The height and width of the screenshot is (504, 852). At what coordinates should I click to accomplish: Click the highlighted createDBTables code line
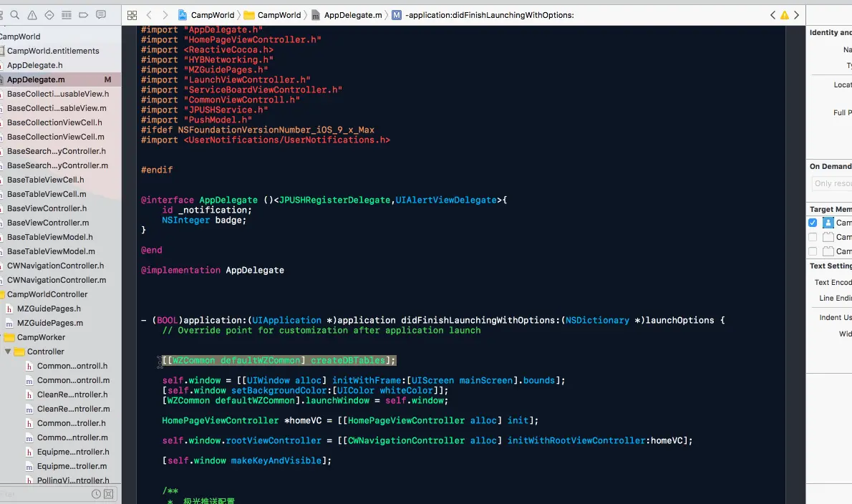[279, 361]
